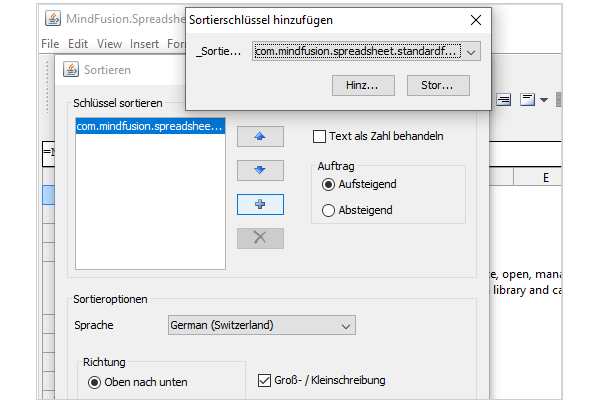Click column header E in spreadsheet

click(538, 177)
